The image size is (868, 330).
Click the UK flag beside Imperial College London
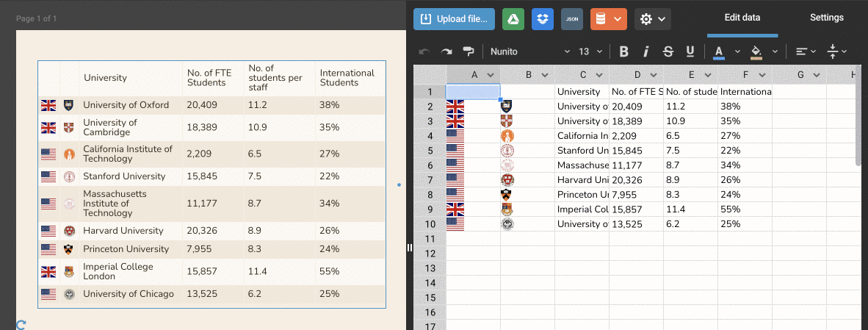(x=48, y=271)
